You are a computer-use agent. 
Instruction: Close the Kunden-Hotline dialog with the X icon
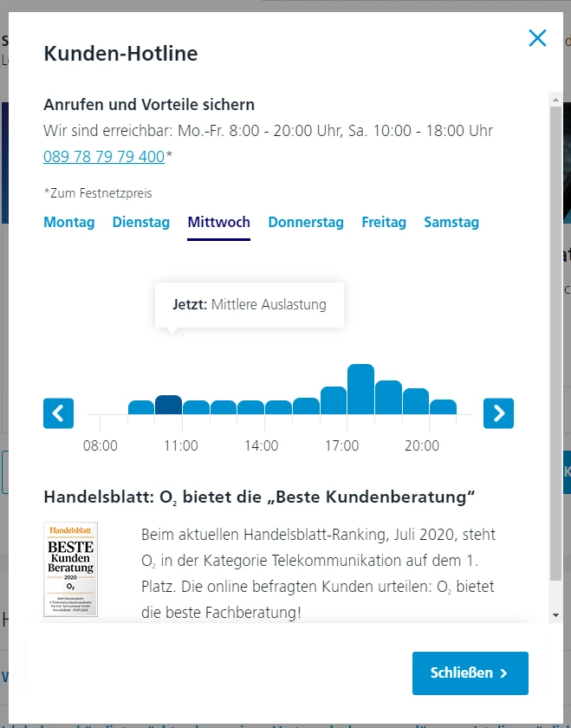click(x=537, y=38)
